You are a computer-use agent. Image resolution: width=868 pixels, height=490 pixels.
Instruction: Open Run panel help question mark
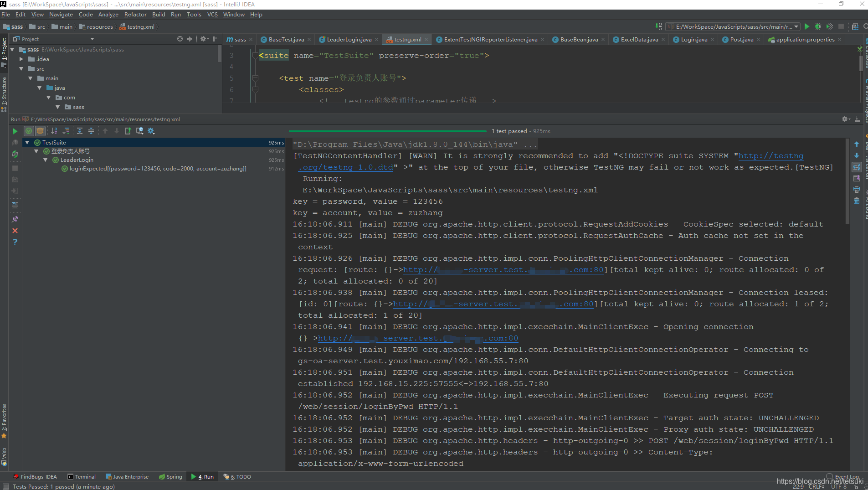point(15,242)
